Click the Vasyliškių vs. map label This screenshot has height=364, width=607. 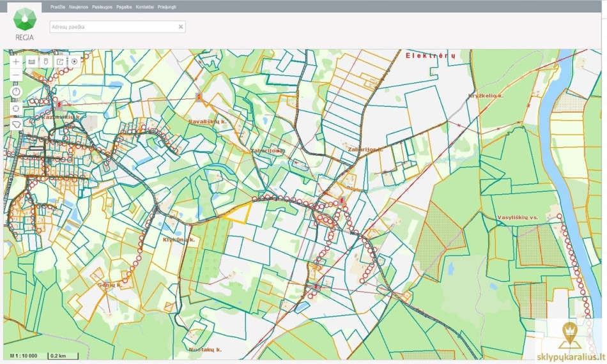[x=518, y=218]
